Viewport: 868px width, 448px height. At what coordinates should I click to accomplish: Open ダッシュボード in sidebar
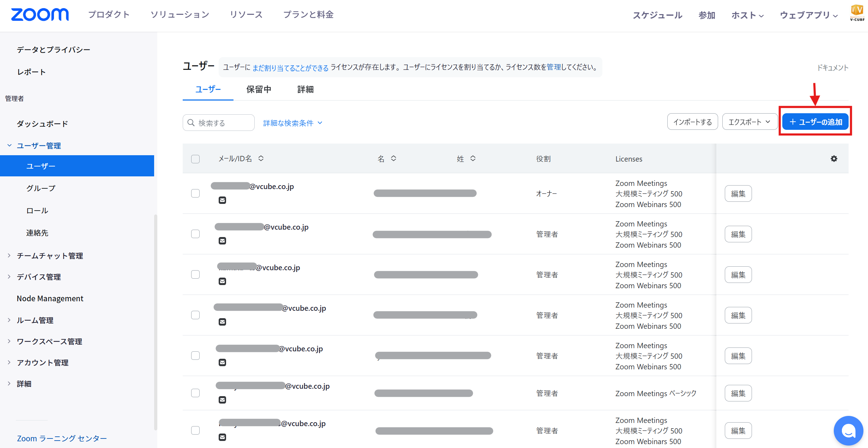[42, 124]
